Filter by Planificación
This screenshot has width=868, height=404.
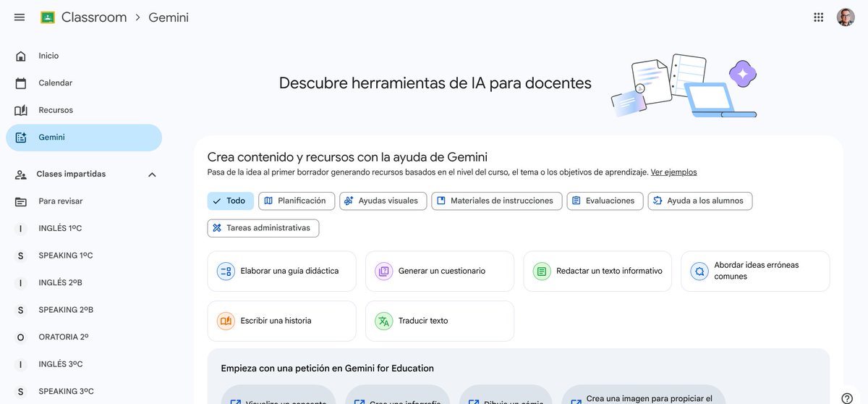[x=297, y=201]
